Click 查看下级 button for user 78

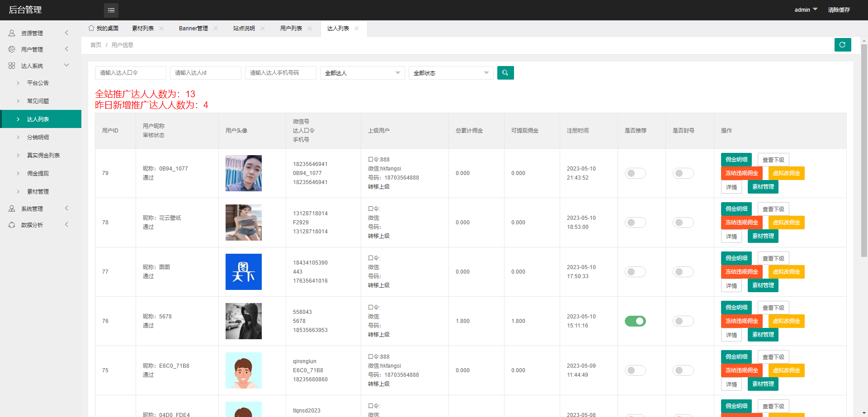[x=774, y=209]
